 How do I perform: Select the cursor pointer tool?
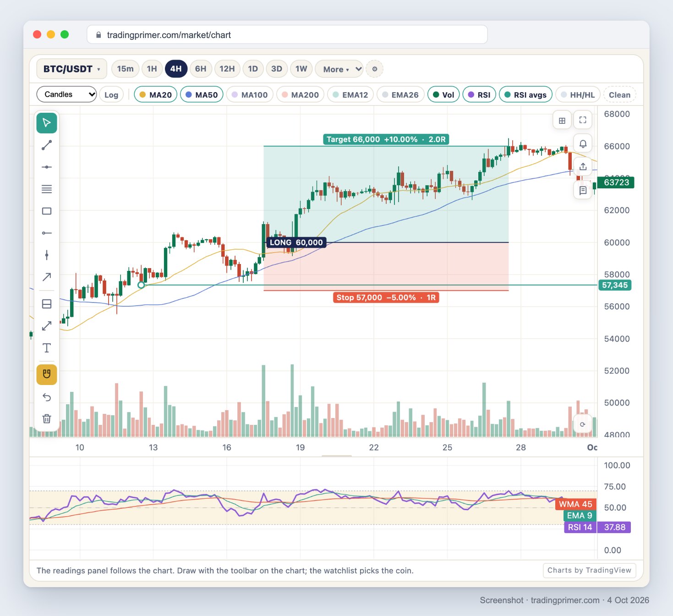point(47,123)
